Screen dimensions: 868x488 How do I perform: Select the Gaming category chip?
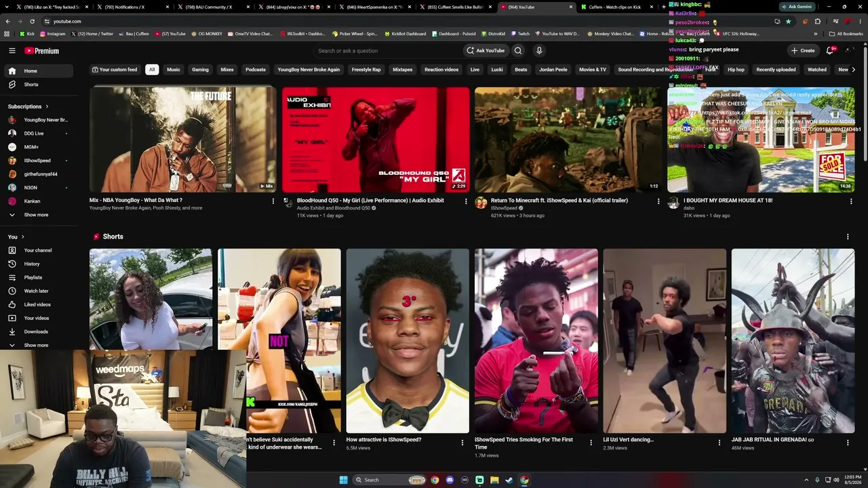tap(200, 70)
